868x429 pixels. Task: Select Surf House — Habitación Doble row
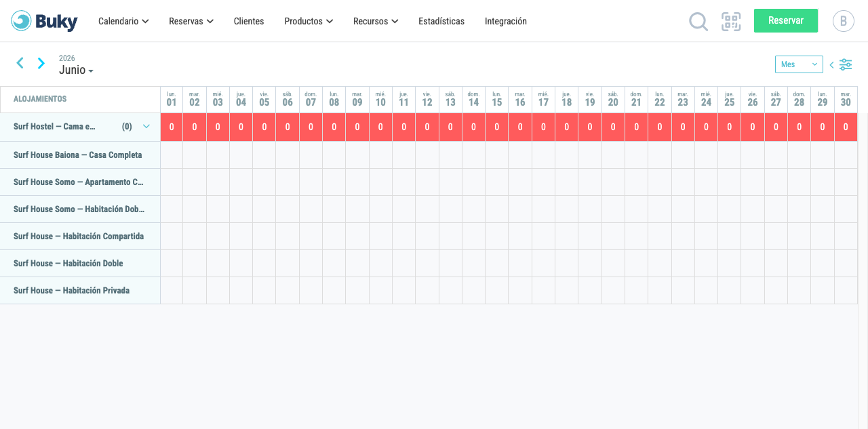point(80,263)
